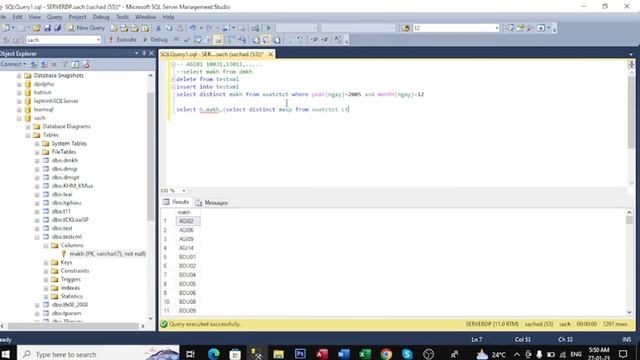This screenshot has width=640, height=360.
Task: Select the dbo.dmkh table
Action: [64, 160]
